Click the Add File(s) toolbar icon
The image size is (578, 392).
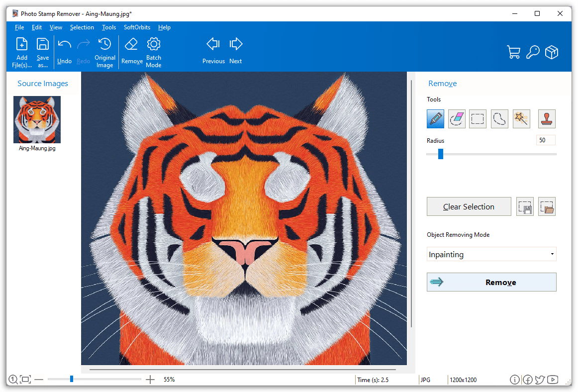22,52
